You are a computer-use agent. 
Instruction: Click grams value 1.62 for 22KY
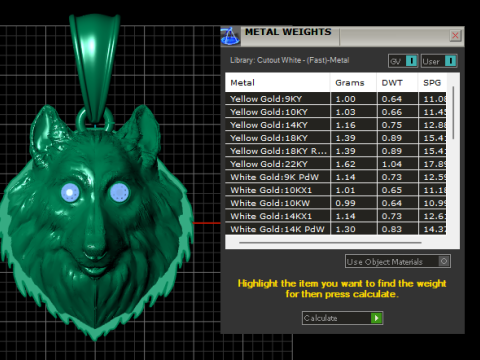346,164
